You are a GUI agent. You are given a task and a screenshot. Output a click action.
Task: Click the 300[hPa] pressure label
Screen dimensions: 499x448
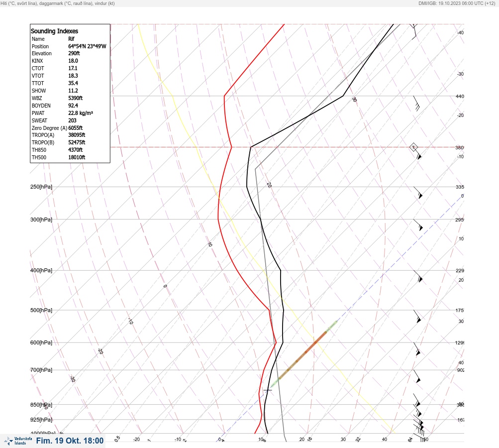(x=41, y=220)
